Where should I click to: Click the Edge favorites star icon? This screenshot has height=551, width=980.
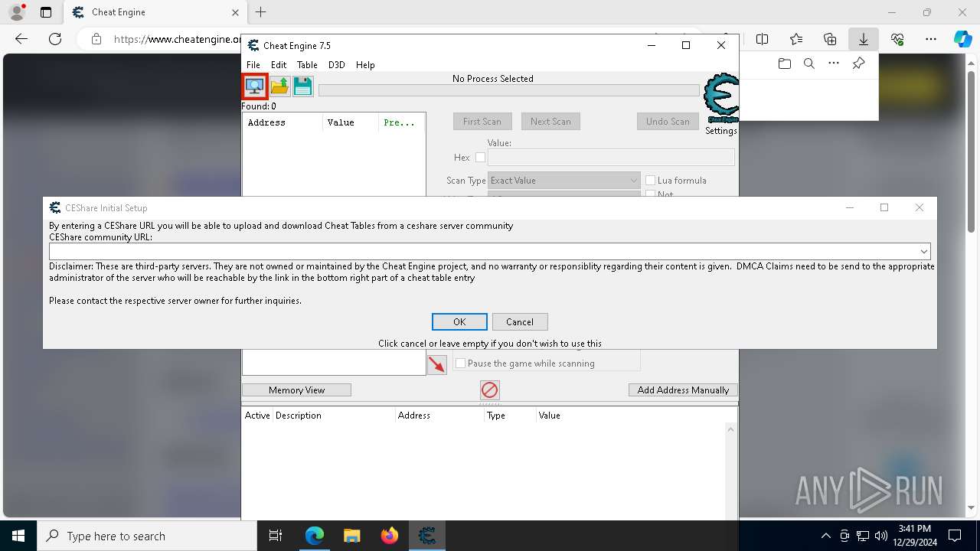click(796, 39)
